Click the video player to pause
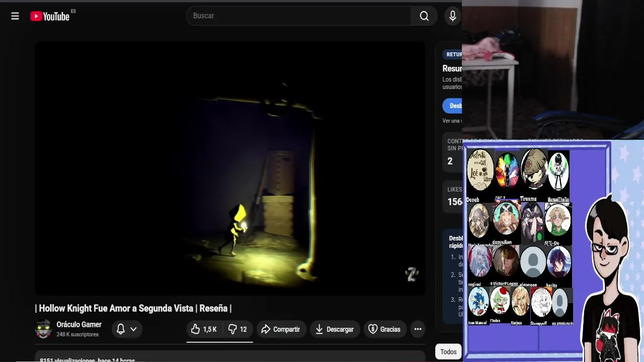This screenshot has width=644, height=362. coord(230,168)
